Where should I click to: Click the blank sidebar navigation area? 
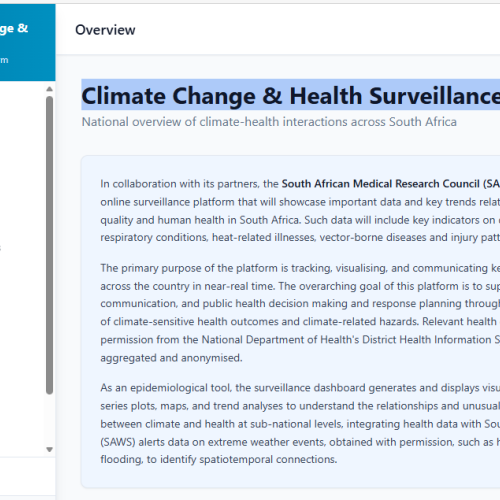[22, 267]
